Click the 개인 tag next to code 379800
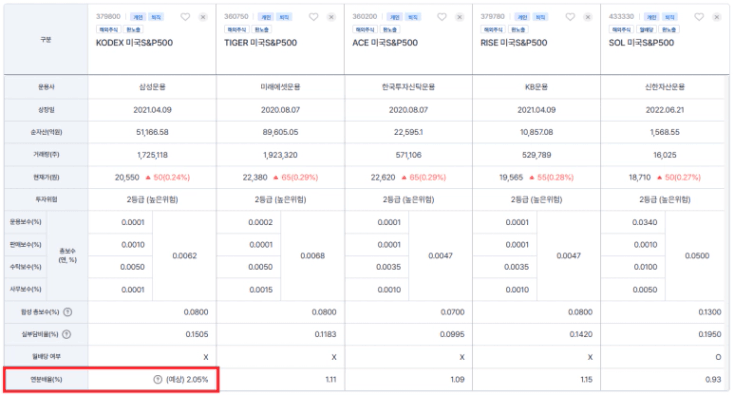734x395 pixels. coord(138,17)
